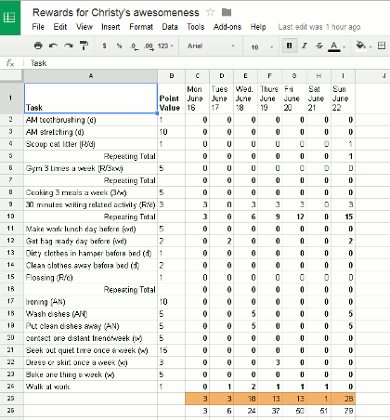Activate the paint format tool

tap(84, 46)
